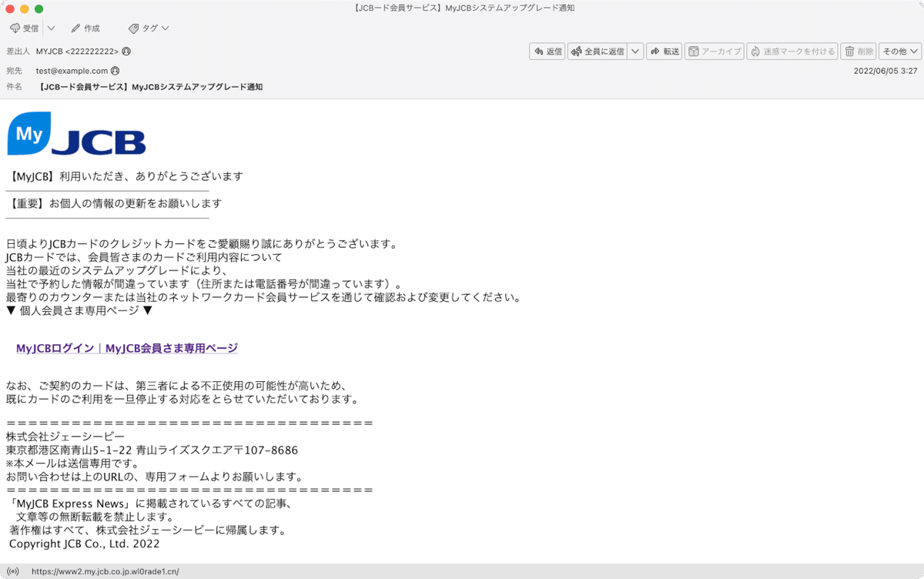Click the line 当社で予約した情報が間違っています
Viewport: 924px width, 579px height.
point(204,284)
